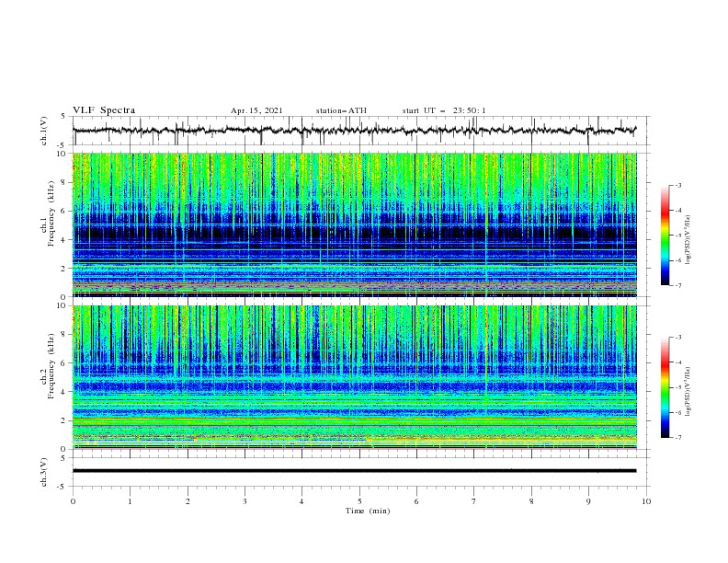Click the "-4" label on lower colorbar
Screen dimensions: 728x563
[678, 362]
